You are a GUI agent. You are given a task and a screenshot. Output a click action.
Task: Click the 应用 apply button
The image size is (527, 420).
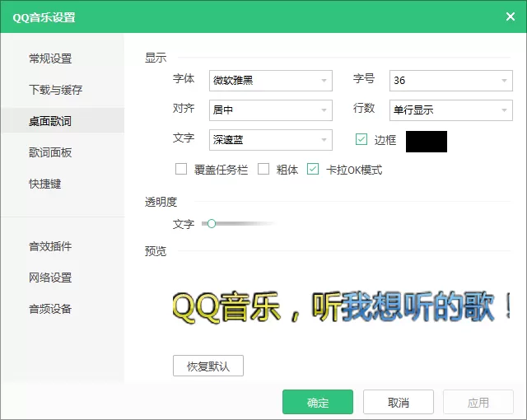(478, 402)
